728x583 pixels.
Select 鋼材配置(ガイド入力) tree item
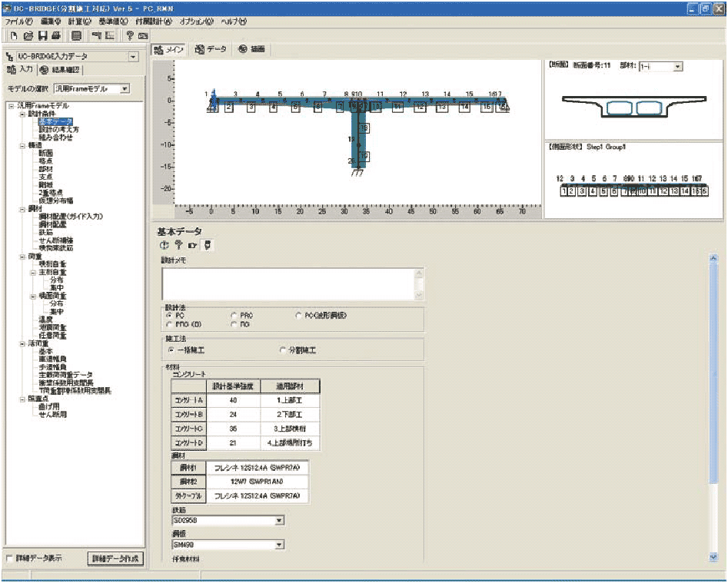click(71, 217)
